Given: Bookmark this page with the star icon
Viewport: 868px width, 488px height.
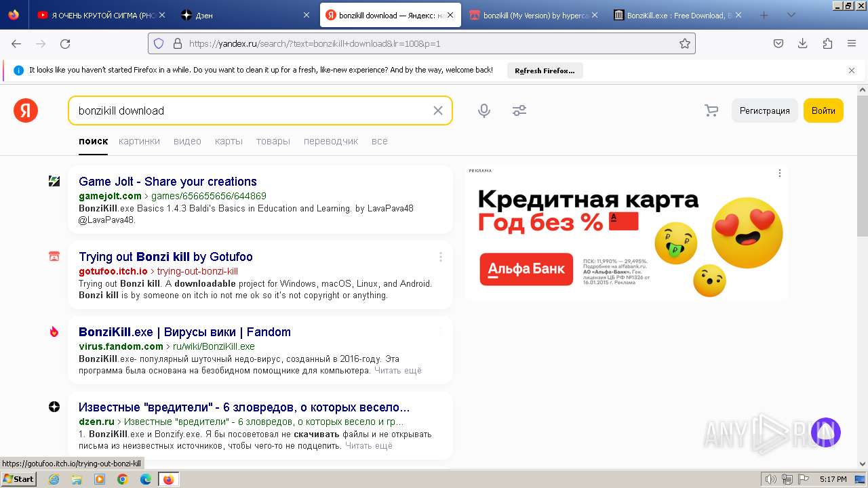Looking at the screenshot, I should pyautogui.click(x=685, y=43).
